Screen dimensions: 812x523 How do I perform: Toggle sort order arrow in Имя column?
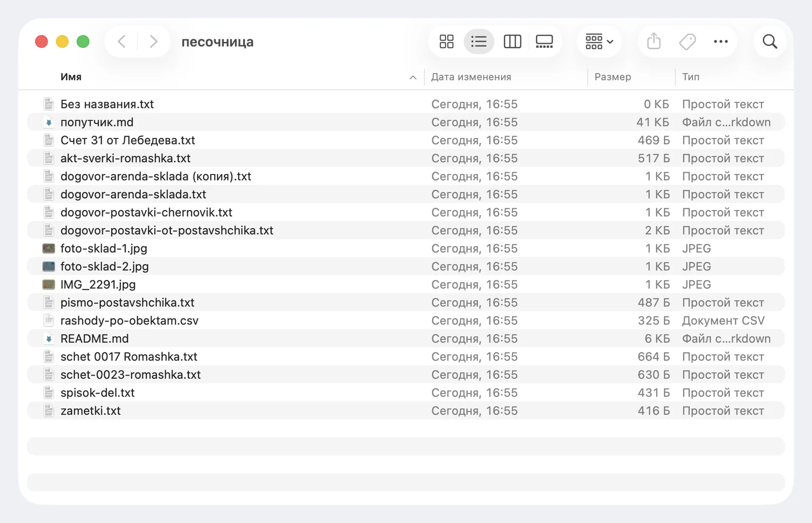413,77
